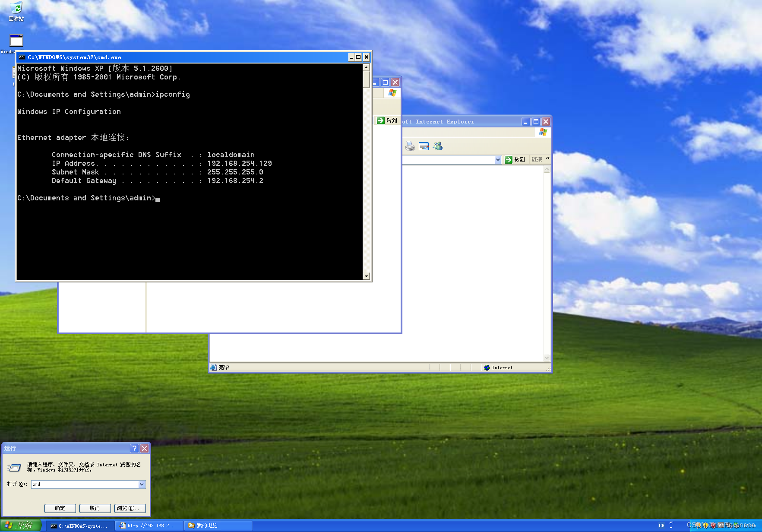The width and height of the screenshot is (762, 532).
Task: Click the window icon on the desktop
Action: point(16,41)
